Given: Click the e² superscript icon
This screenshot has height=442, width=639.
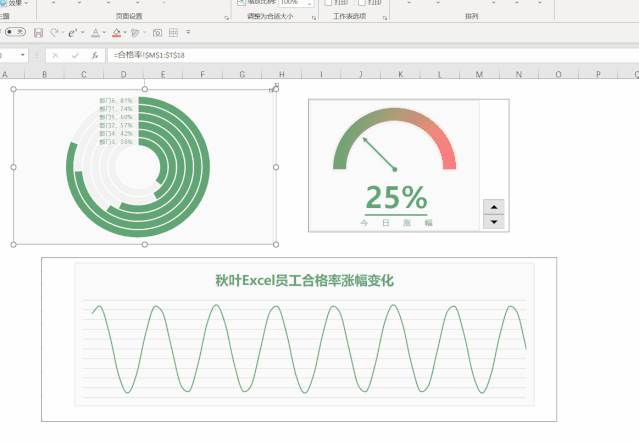Looking at the screenshot, I should pyautogui.click(x=73, y=33).
